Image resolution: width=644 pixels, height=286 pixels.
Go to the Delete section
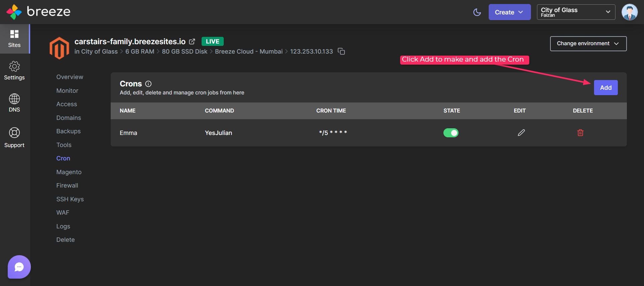(65, 240)
